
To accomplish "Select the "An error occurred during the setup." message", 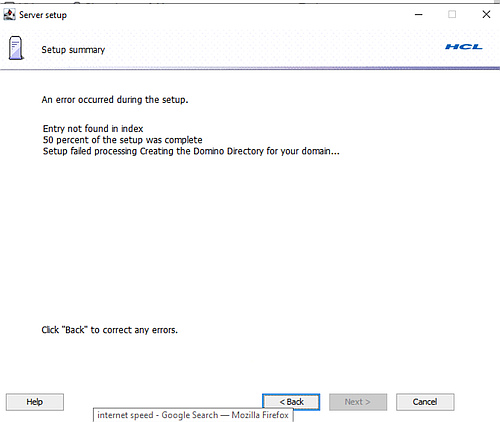I will [x=115, y=100].
